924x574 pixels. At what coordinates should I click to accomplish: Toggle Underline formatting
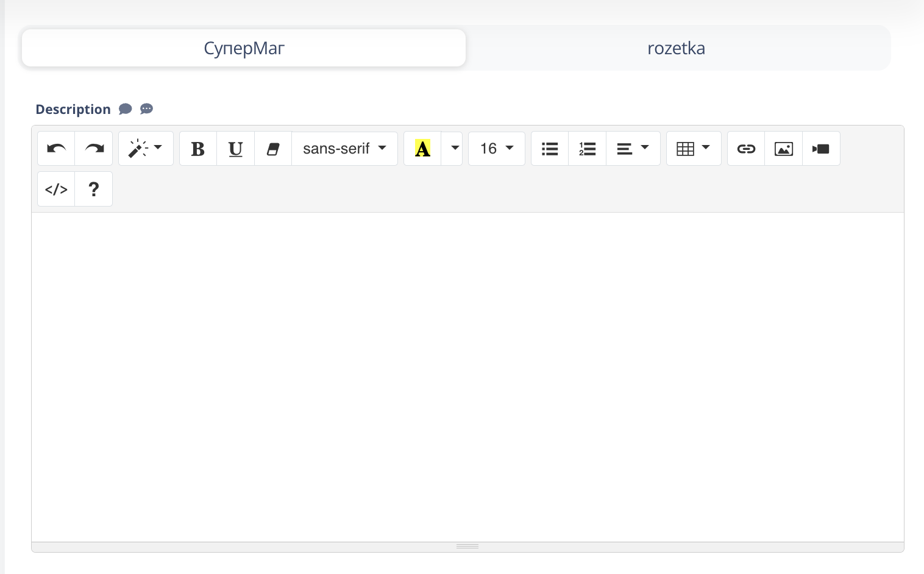click(x=235, y=149)
